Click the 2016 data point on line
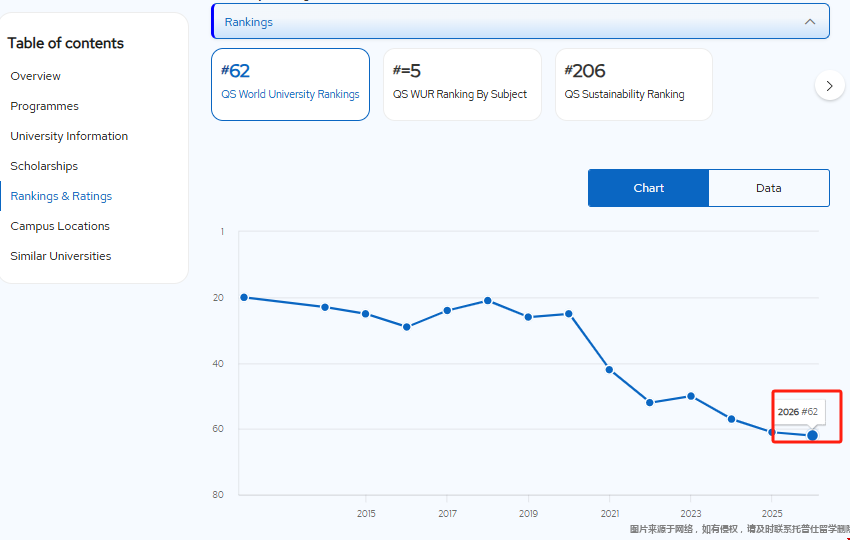Screen dimensions: 850x540 [x=406, y=327]
